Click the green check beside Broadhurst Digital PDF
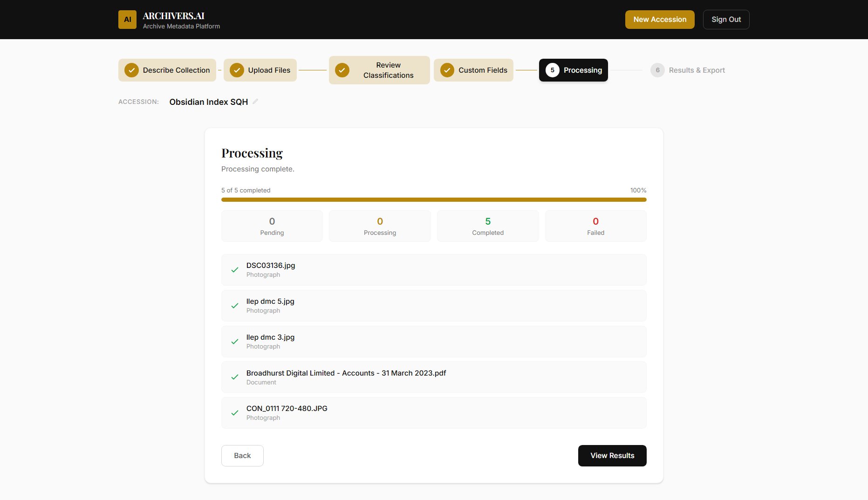The height and width of the screenshot is (500, 868). 234,377
